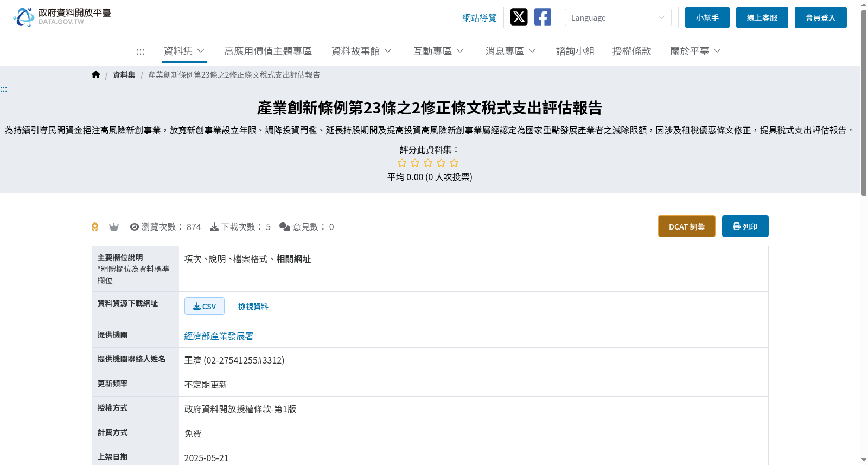
Task: Click the 會員登入 button
Action: click(x=821, y=17)
